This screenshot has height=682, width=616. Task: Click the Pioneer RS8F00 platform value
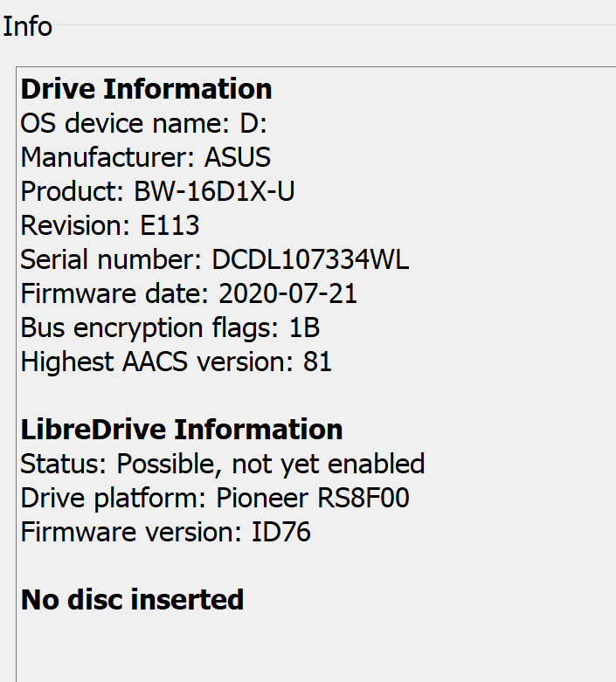tap(313, 499)
